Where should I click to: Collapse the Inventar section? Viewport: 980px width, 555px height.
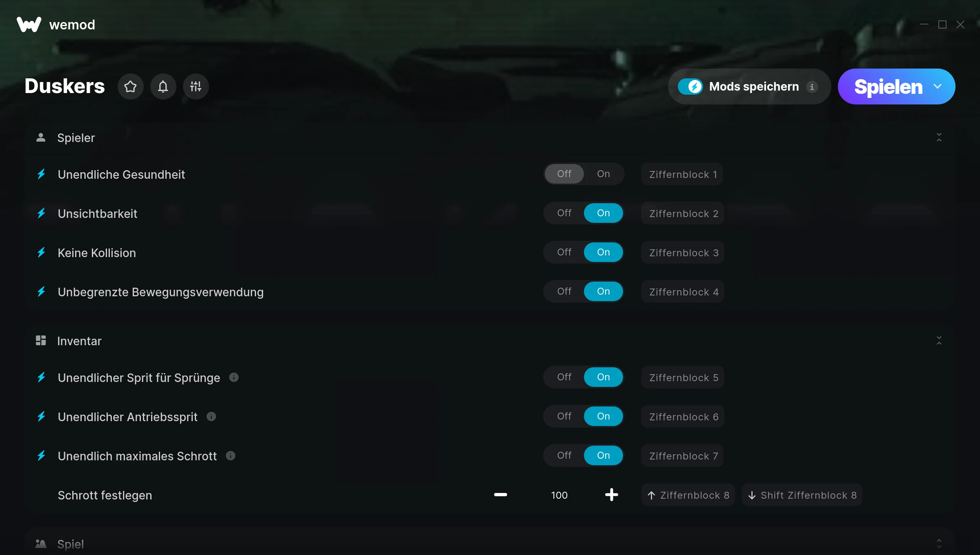[939, 341]
